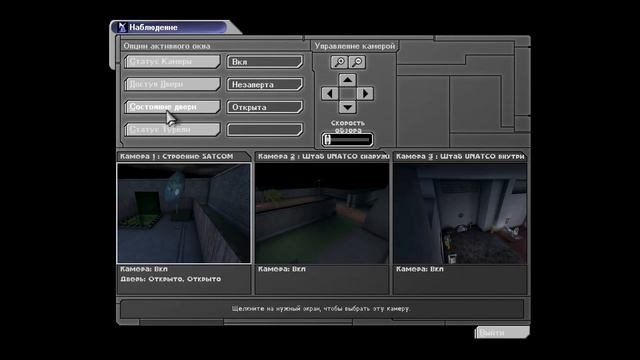
Task: Select Камера 1 SATCOM video feed
Action: click(x=184, y=213)
